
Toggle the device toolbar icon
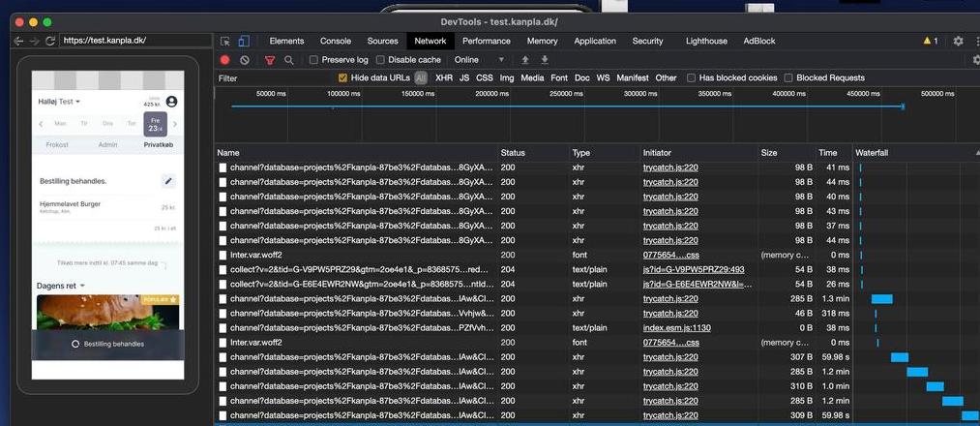[244, 42]
